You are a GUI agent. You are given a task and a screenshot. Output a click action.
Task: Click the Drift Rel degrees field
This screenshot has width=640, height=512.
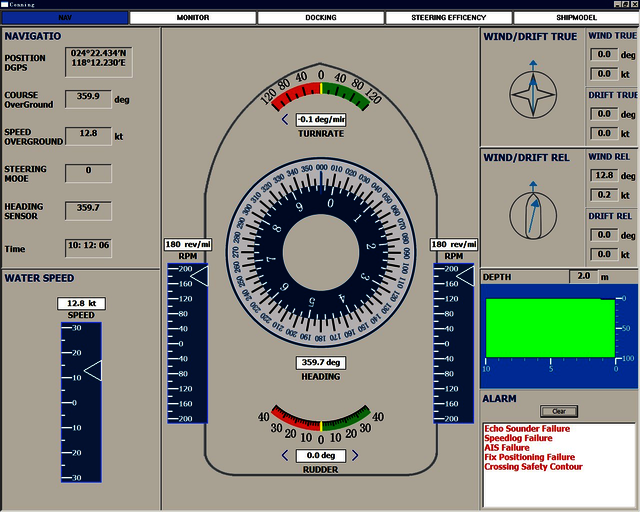(x=604, y=235)
